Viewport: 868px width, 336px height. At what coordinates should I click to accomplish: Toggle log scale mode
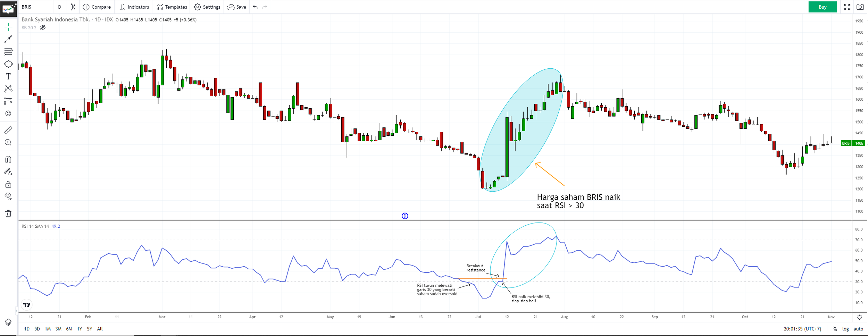(845, 329)
